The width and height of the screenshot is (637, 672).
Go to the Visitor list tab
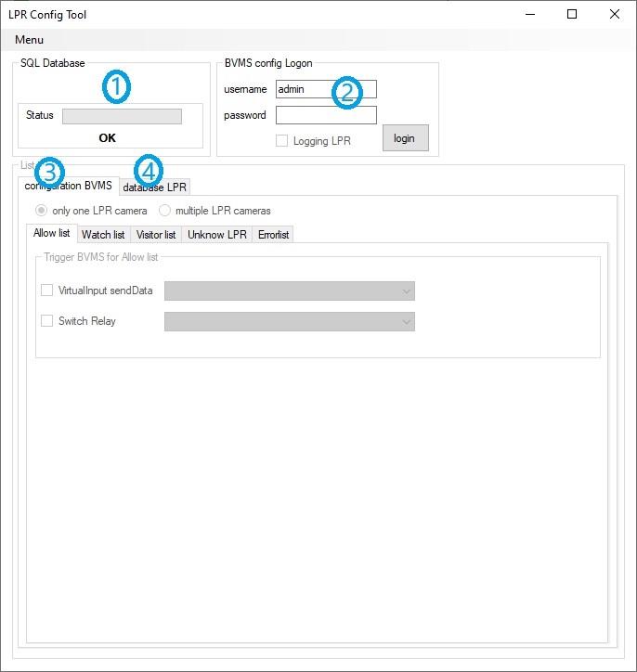click(x=156, y=235)
